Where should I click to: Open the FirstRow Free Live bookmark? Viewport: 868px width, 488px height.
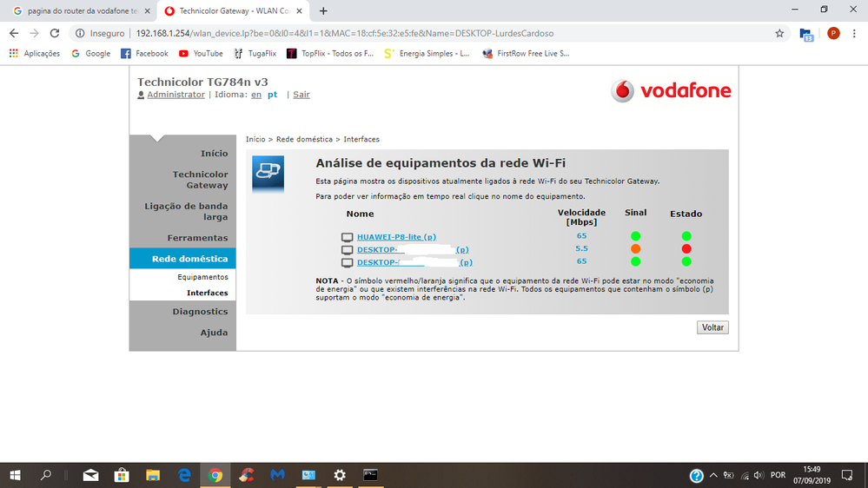tap(526, 53)
